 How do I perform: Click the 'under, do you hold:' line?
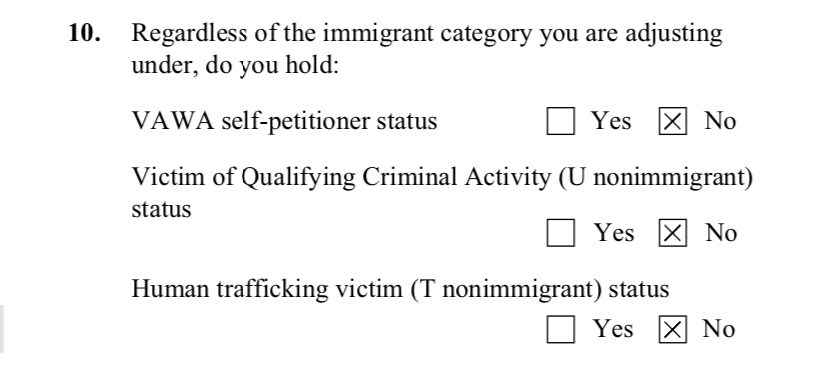pyautogui.click(x=235, y=66)
